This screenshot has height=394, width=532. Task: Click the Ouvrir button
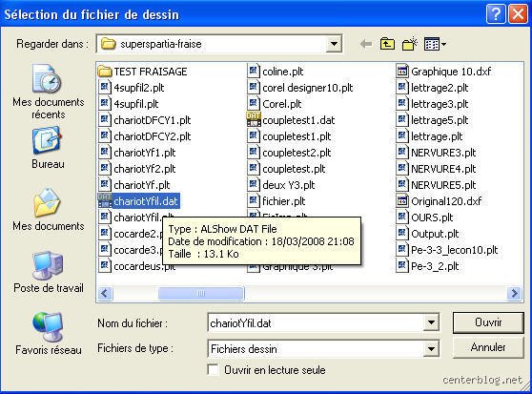click(x=488, y=322)
